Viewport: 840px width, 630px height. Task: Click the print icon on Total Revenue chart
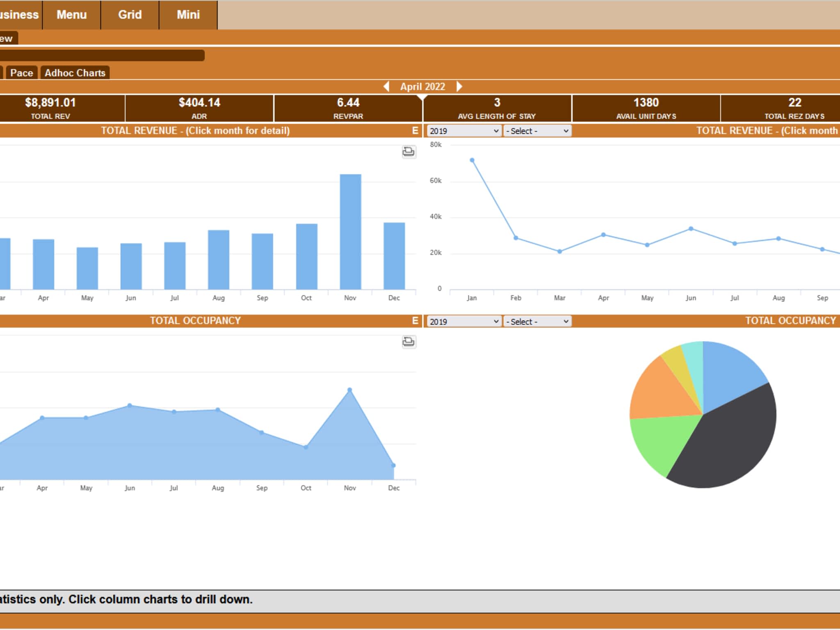tap(408, 152)
